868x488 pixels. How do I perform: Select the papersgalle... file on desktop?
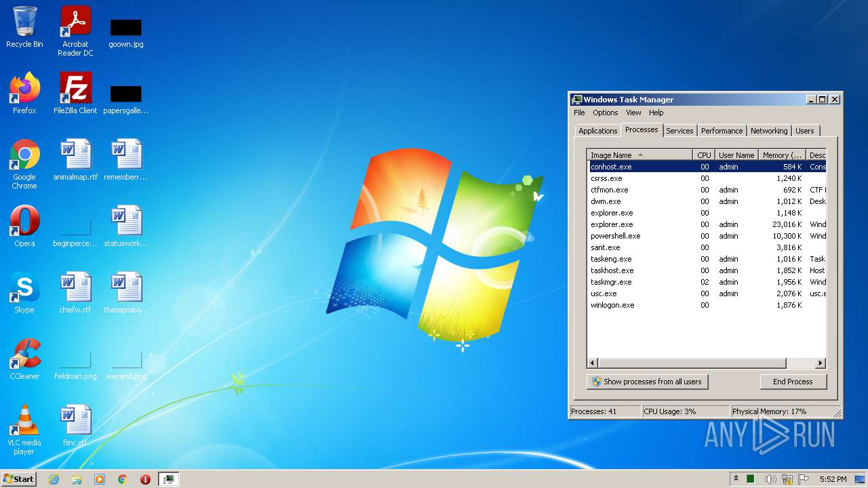[x=126, y=99]
